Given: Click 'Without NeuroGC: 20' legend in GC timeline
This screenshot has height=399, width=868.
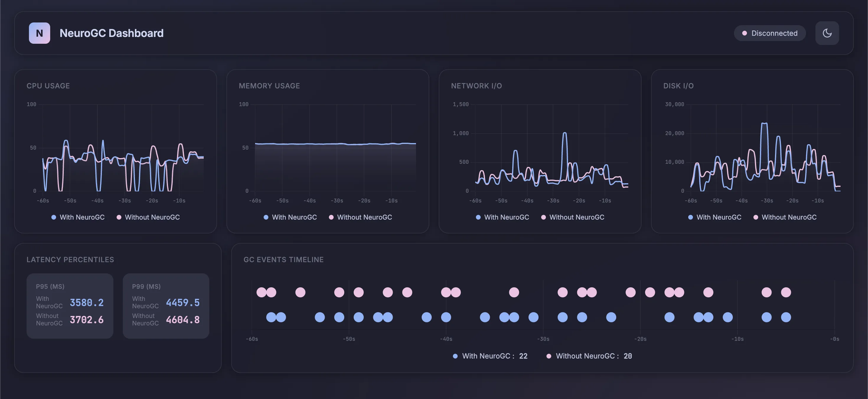Looking at the screenshot, I should 589,356.
